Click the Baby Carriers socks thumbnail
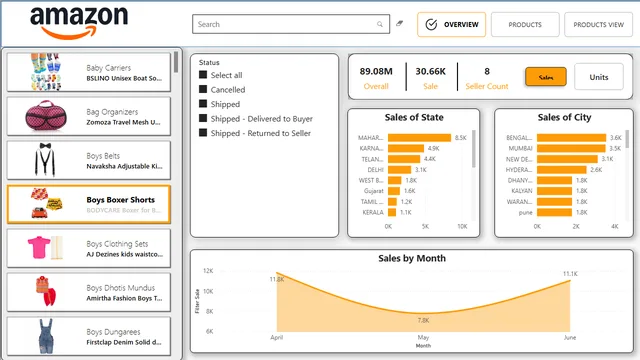This screenshot has width=640, height=360. 46,72
